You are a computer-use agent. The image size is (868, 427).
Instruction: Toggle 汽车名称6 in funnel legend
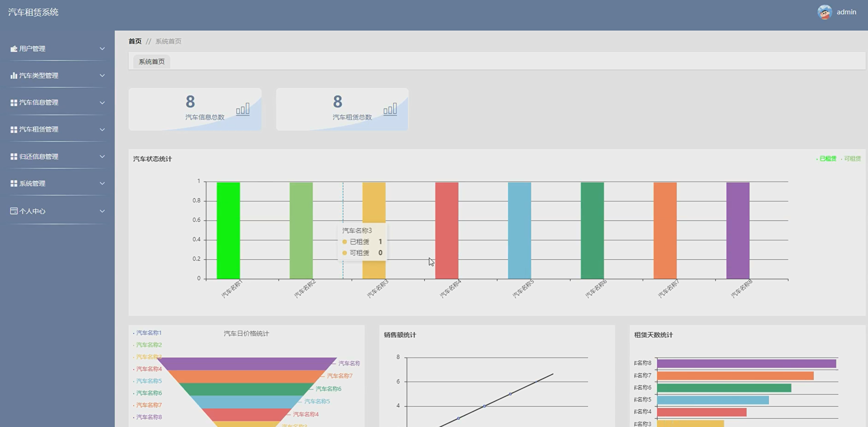[x=147, y=393]
